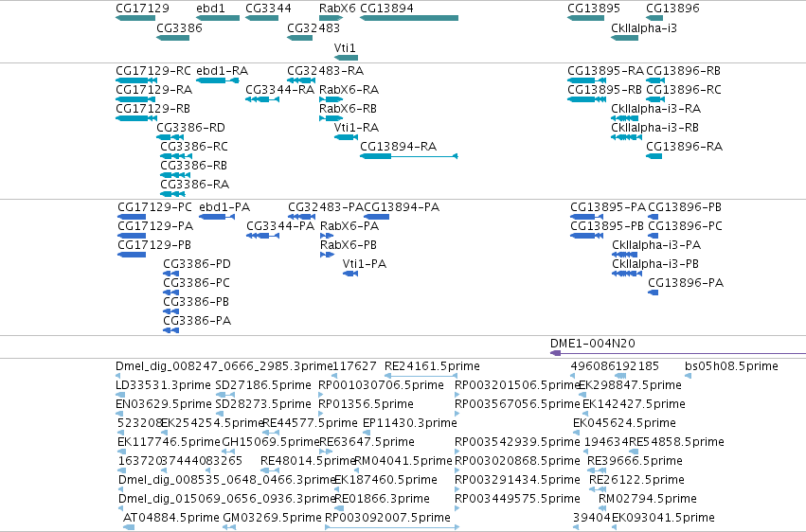Image resolution: width=806 pixels, height=532 pixels.
Task: Click the CG13896 gene label
Action: (672, 9)
